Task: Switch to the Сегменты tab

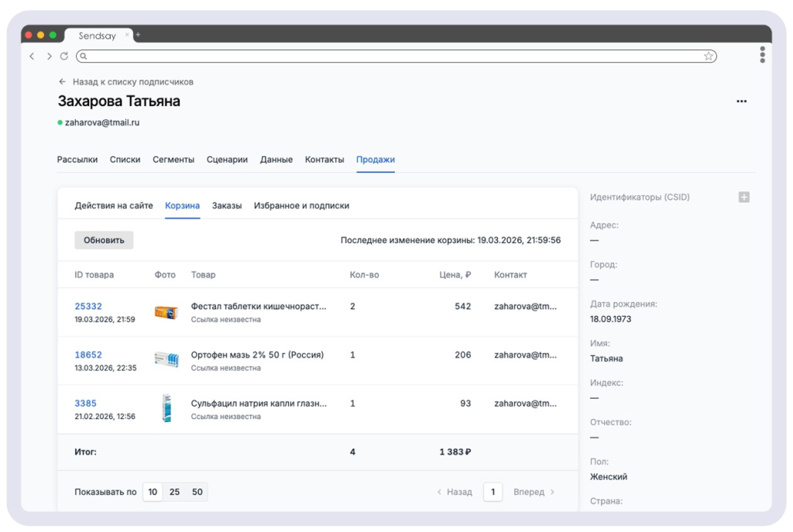Action: pos(173,160)
